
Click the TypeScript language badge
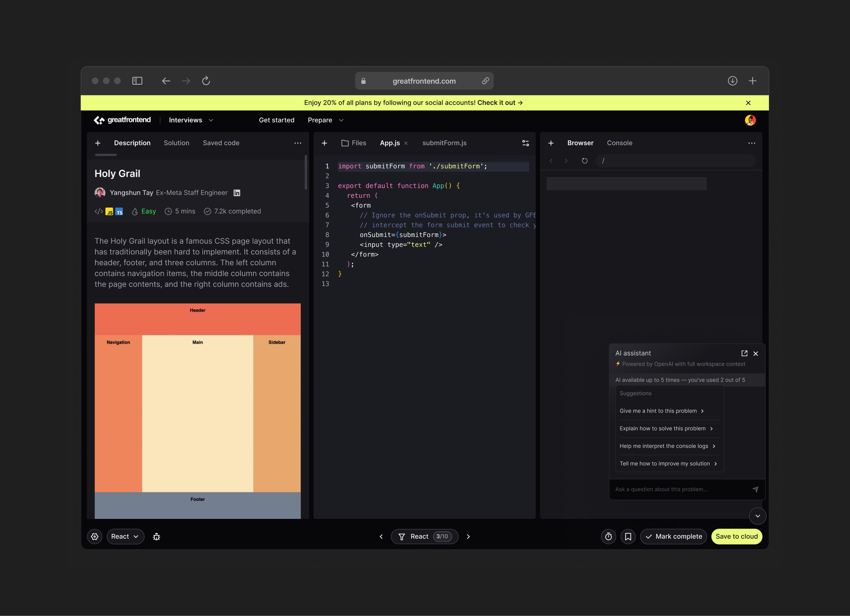[119, 212]
